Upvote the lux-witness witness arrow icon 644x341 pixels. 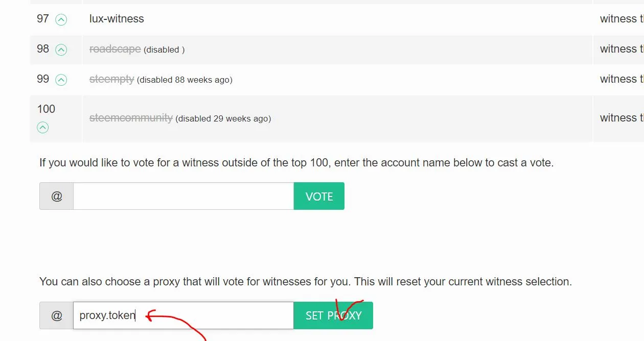(61, 20)
